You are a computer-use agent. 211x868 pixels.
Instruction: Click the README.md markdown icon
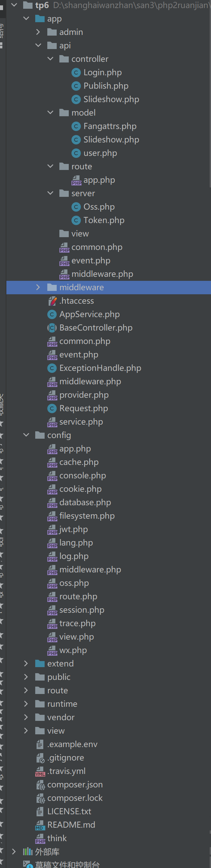click(x=40, y=825)
